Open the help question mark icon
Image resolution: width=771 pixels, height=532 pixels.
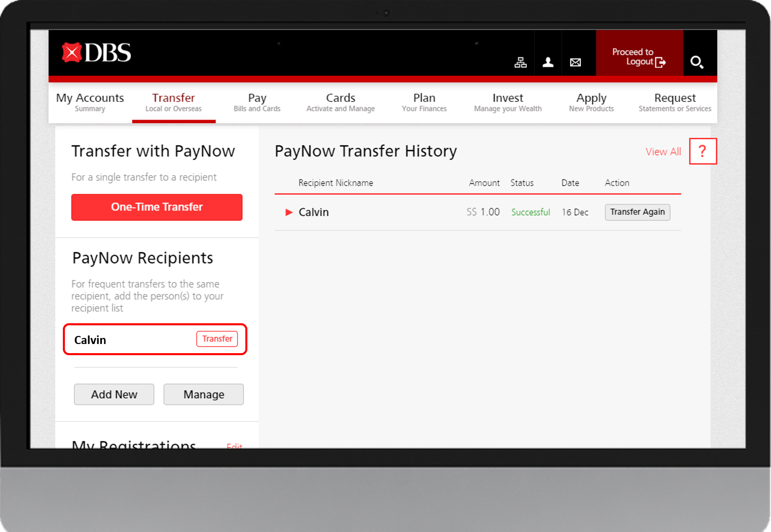pyautogui.click(x=703, y=151)
